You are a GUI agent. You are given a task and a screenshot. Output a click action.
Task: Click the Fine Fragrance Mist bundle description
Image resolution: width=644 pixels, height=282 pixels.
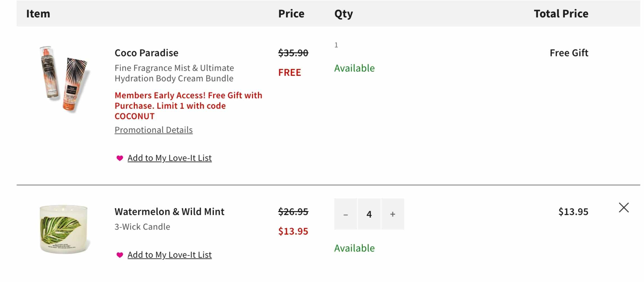tap(174, 73)
